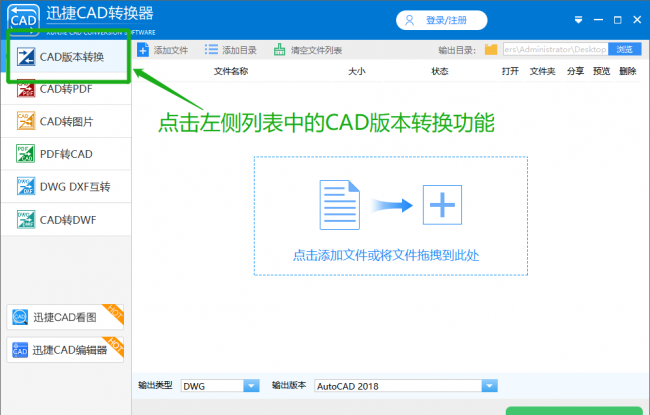The height and width of the screenshot is (415, 650).
Task: Click the blue DWG DXF icon
Action: point(26,187)
